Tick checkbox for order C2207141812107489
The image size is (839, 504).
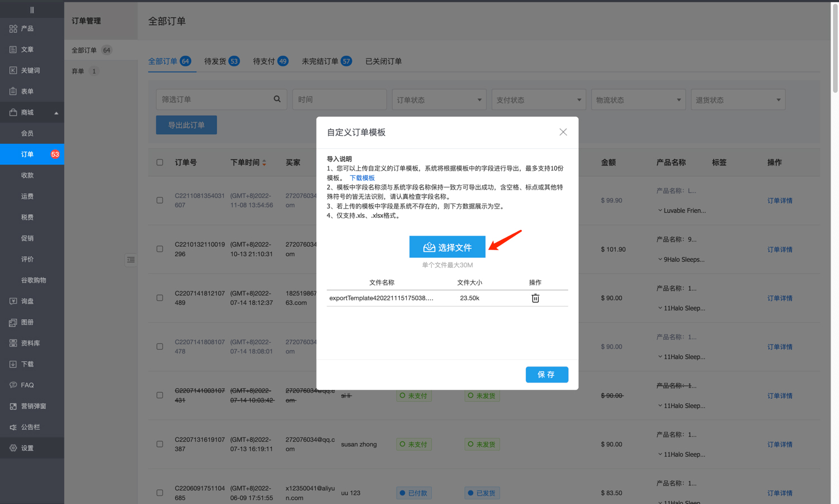coord(160,298)
